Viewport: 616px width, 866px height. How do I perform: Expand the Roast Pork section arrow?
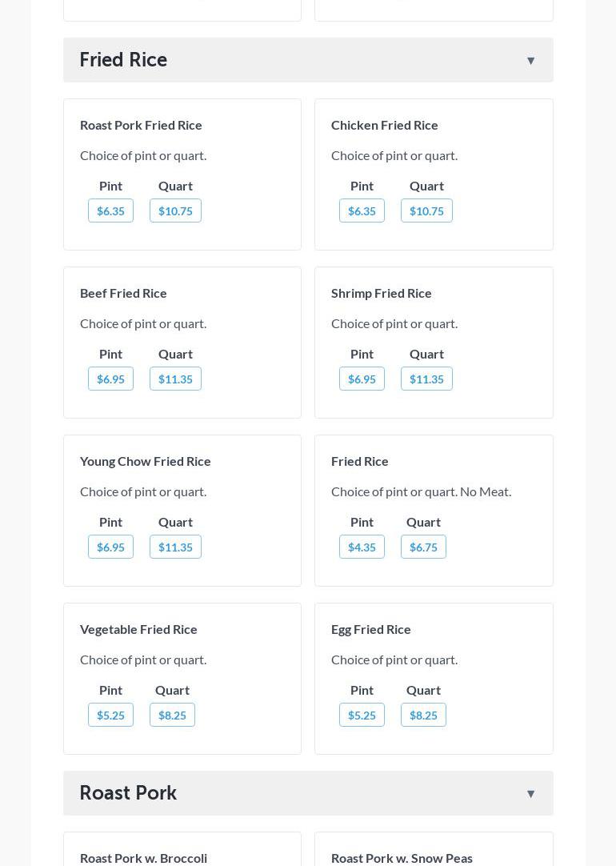pos(530,794)
